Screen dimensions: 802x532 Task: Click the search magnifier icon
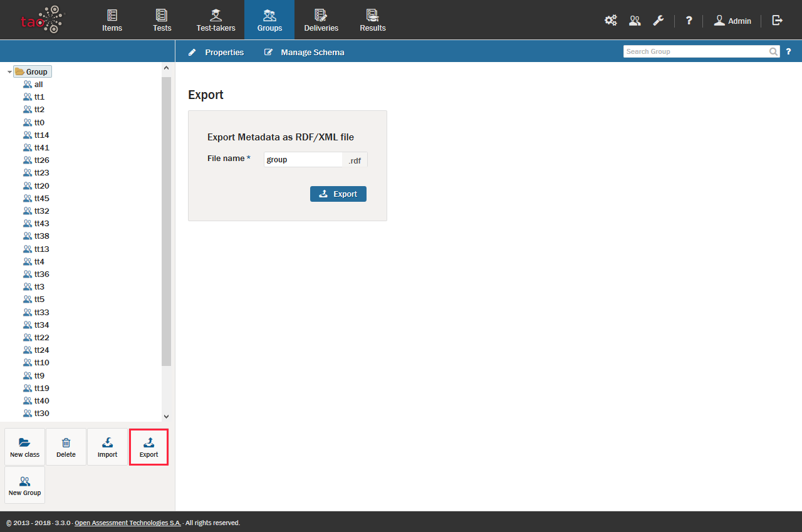(774, 51)
